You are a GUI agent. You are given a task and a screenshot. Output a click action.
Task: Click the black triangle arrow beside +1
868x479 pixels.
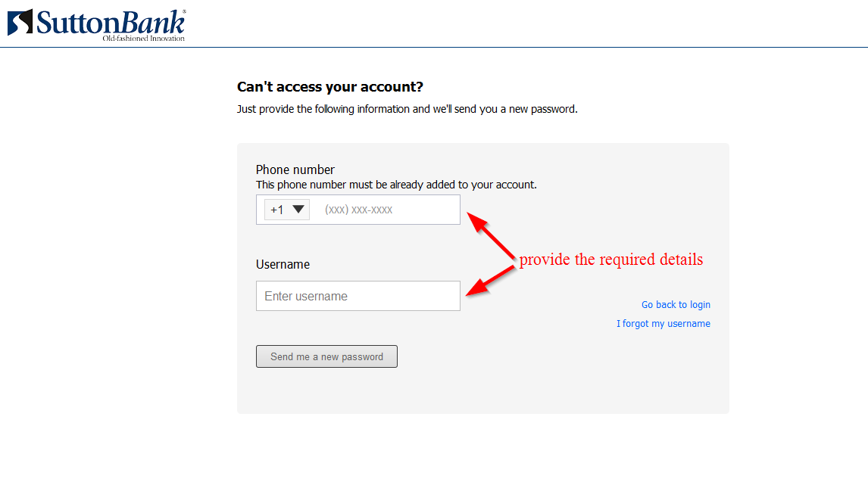coord(298,209)
